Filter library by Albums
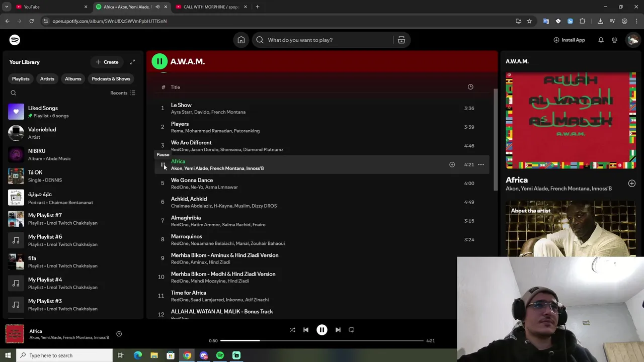 (73, 79)
